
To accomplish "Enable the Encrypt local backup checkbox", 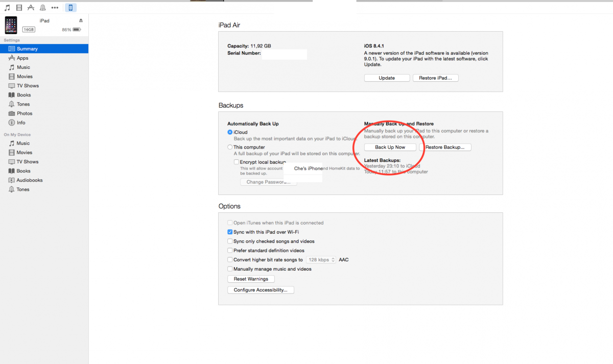I will coord(237,162).
